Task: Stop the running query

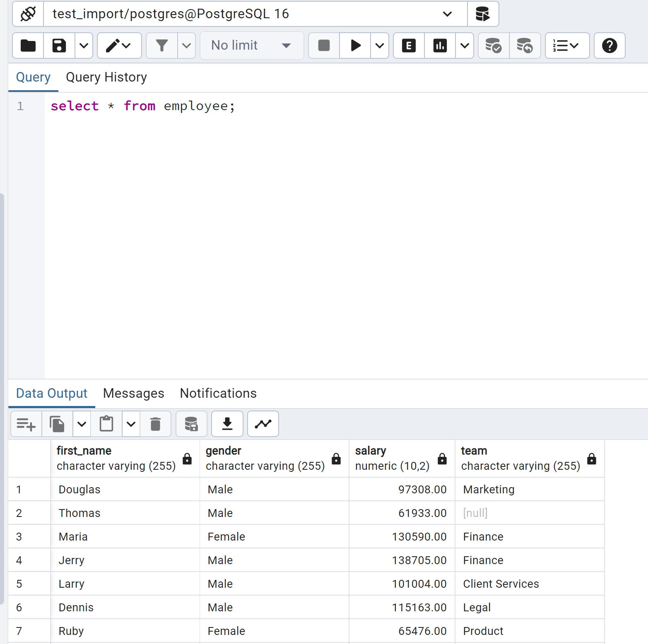Action: [x=323, y=46]
